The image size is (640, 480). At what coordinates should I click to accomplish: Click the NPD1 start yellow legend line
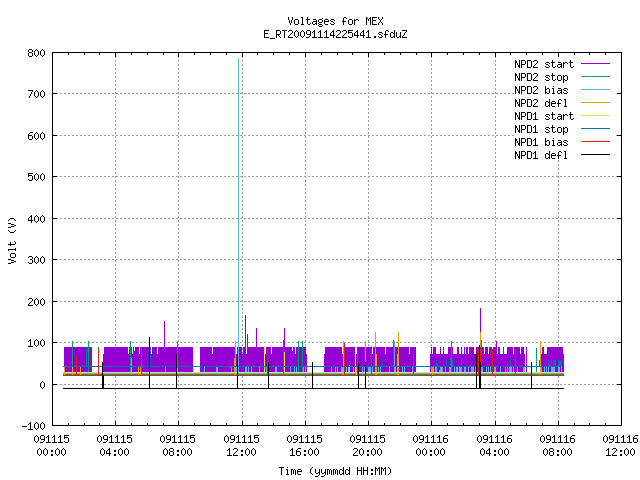point(596,116)
